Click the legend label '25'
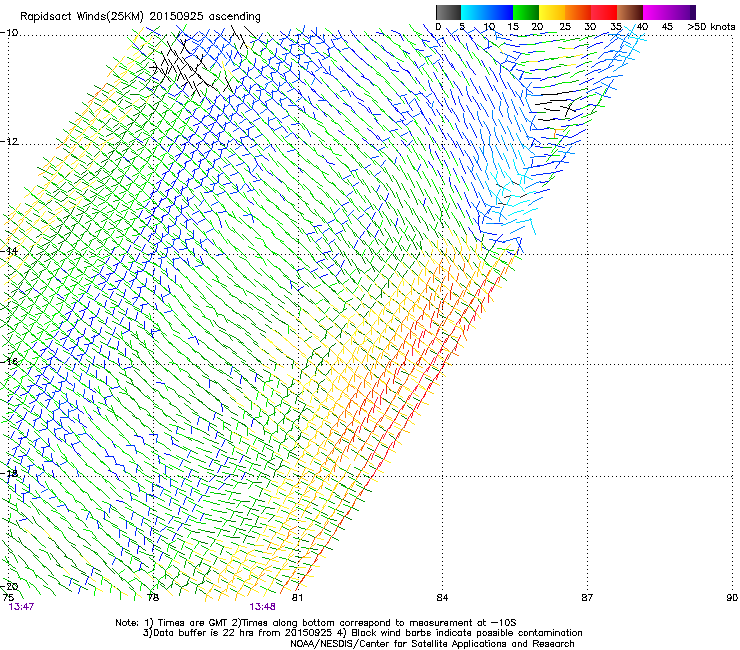This screenshot has width=740, height=650. pos(564,27)
